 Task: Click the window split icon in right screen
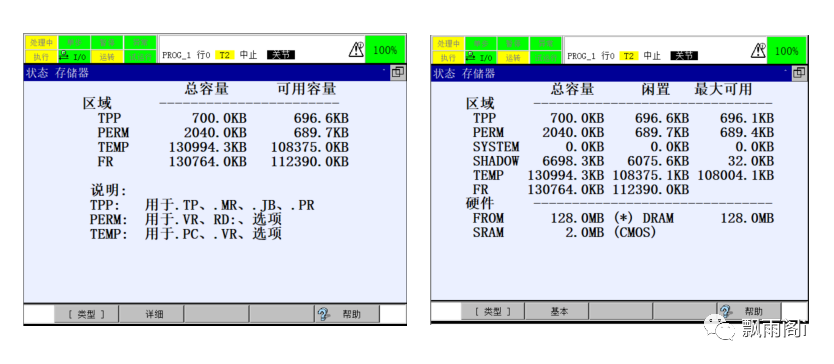tap(799, 73)
